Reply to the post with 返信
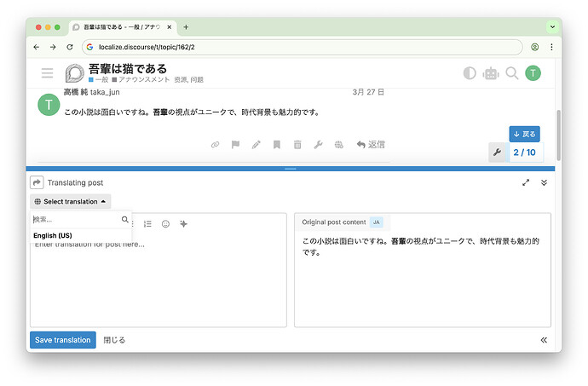588x386 pixels. 371,144
